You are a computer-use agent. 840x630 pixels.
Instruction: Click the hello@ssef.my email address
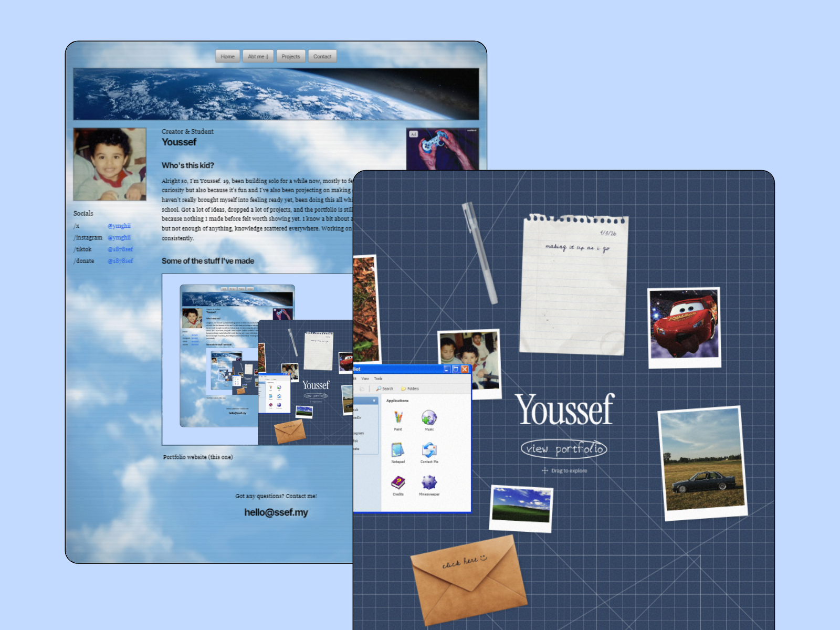[276, 512]
